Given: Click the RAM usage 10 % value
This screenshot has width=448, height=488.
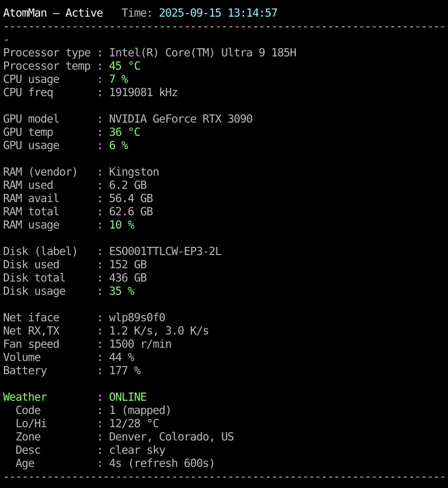Looking at the screenshot, I should (x=122, y=225).
